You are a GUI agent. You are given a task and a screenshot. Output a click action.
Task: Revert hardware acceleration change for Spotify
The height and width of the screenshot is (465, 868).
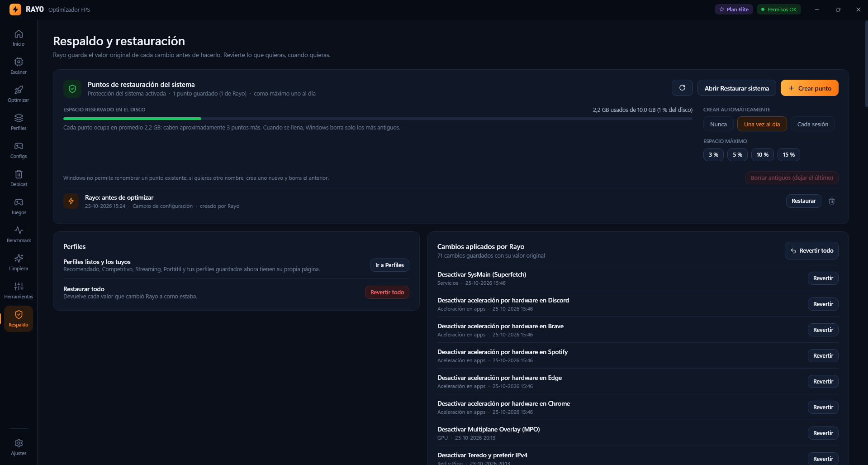[x=823, y=356]
